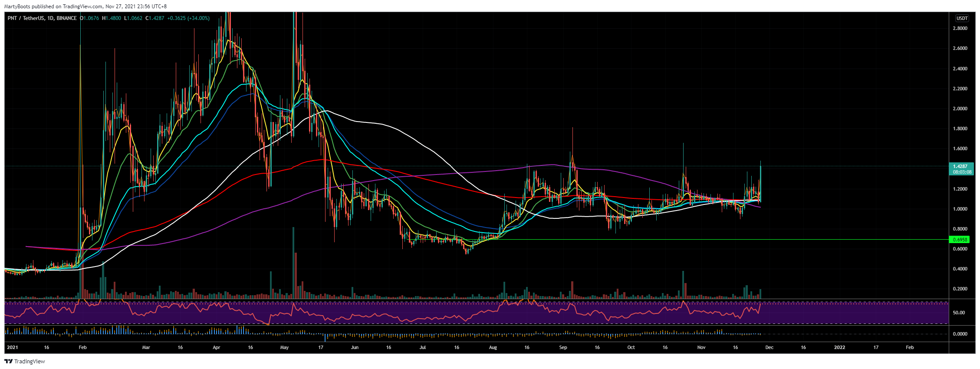The image size is (980, 369).
Task: Click the Mar time axis label
Action: pos(146,347)
